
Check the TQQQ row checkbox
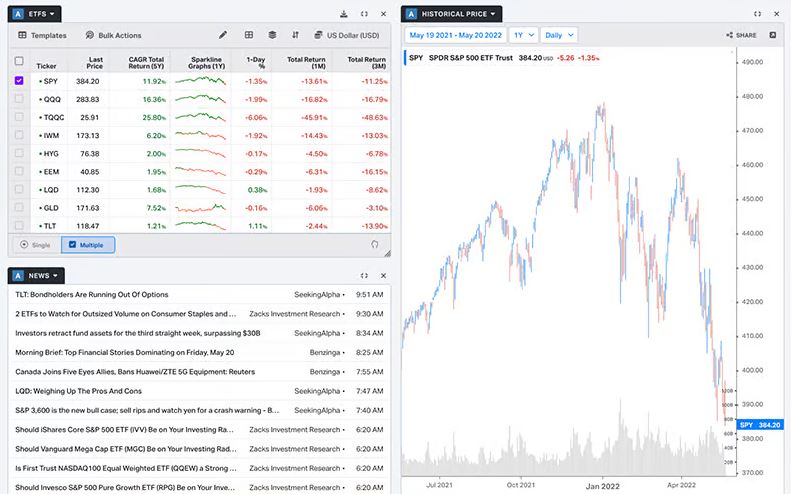coord(19,117)
